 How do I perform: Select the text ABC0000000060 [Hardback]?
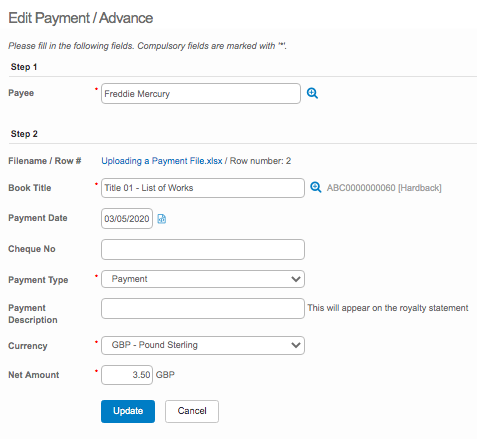pos(384,188)
